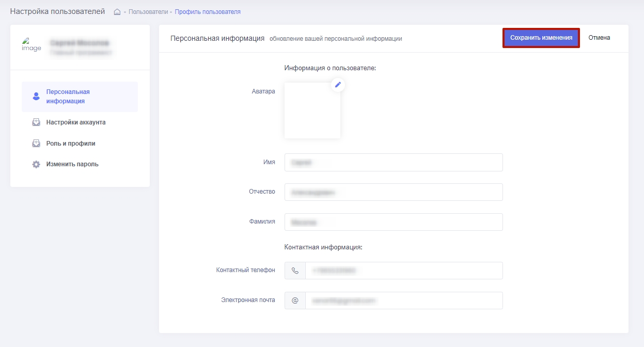
Task: Click the envelope icon for Настройки аккаунта
Action: 36,123
